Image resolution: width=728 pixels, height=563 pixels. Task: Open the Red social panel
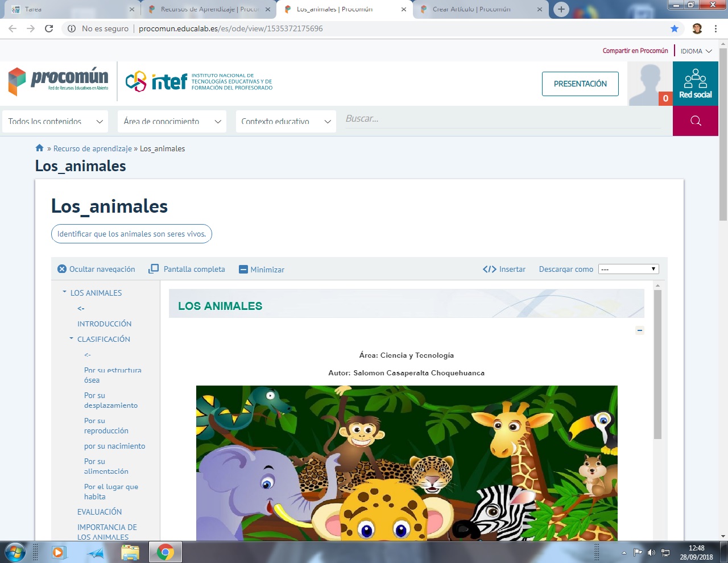695,84
